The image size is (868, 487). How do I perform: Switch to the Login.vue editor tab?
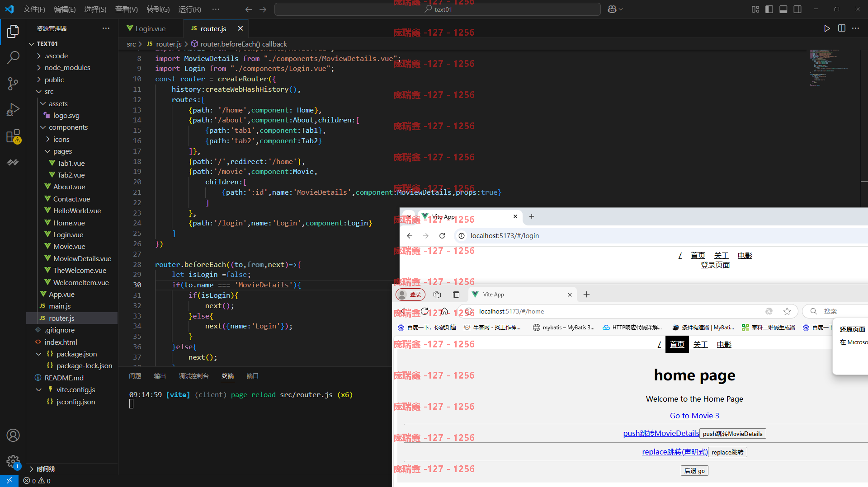(150, 28)
